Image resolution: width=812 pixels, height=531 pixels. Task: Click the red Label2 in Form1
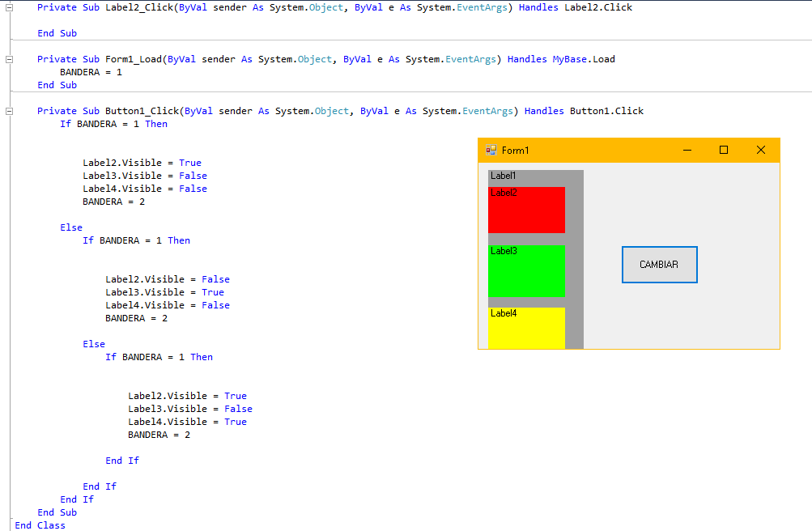tap(526, 210)
